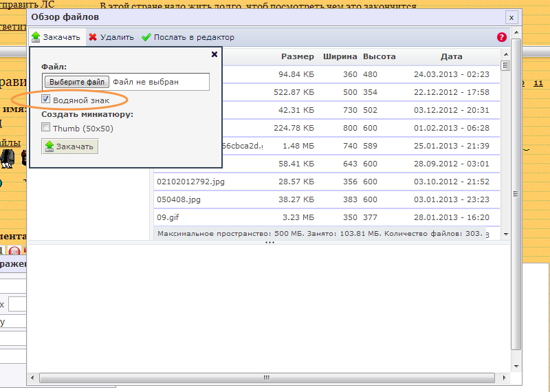Click the Выберите файл button

77,82
